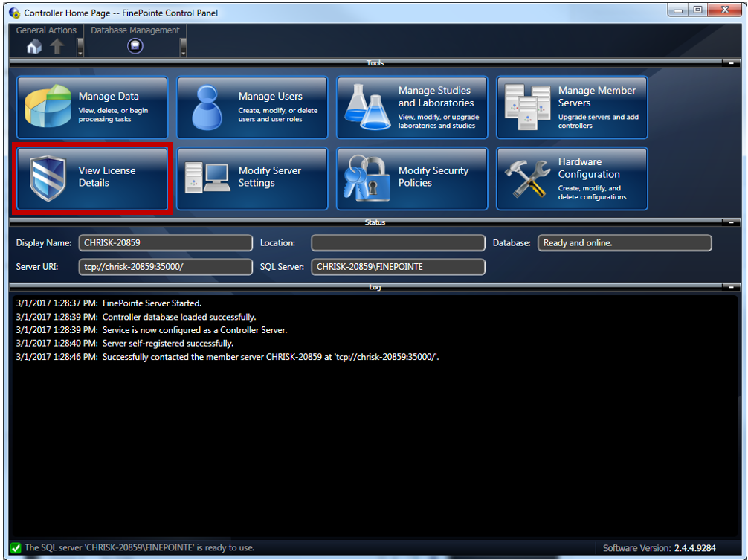The image size is (748, 560).
Task: Click the Home icon in General Actions
Action: click(34, 46)
